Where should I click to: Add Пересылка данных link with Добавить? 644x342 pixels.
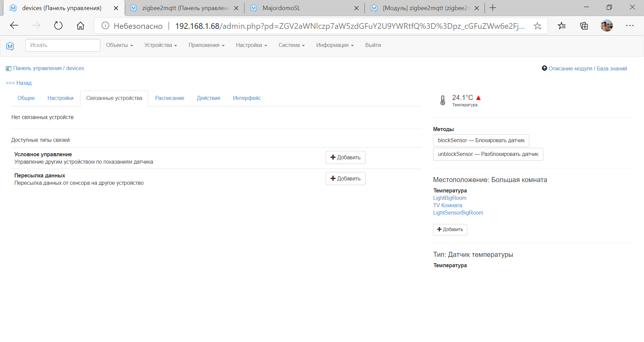pyautogui.click(x=345, y=179)
